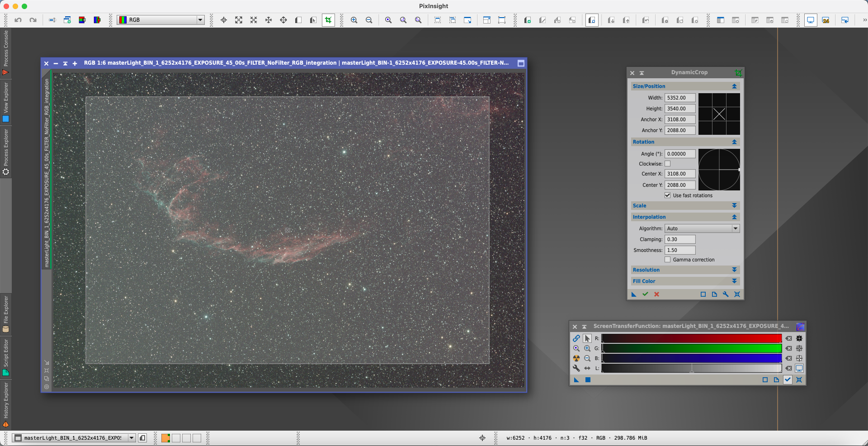Click the Angle field showing 0.00000
Image resolution: width=868 pixels, height=446 pixels.
tap(680, 154)
